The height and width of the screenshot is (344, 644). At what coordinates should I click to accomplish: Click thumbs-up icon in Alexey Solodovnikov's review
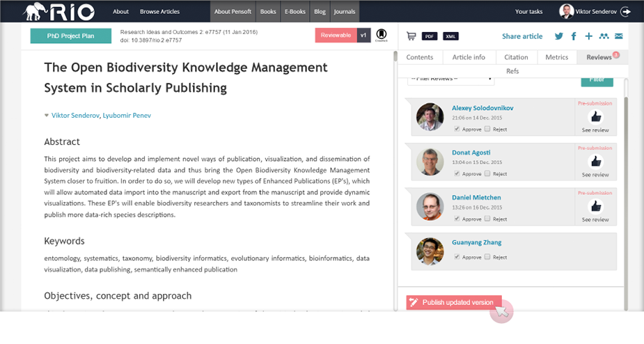coord(595,117)
